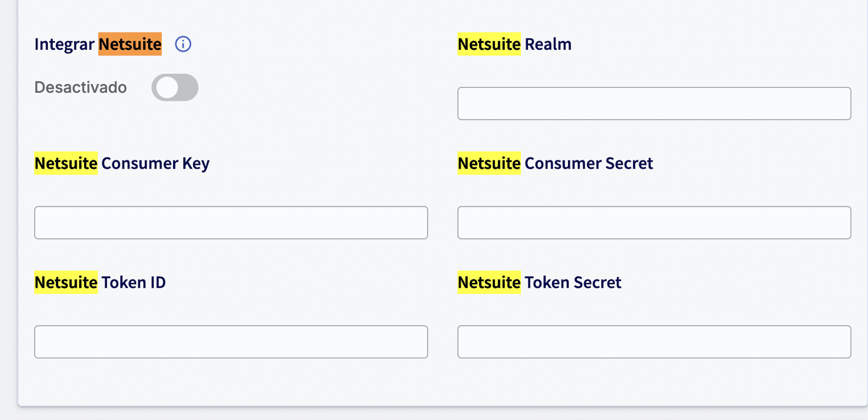Enable the Integrar Netsuite toggle switch
The height and width of the screenshot is (420, 868).
175,87
